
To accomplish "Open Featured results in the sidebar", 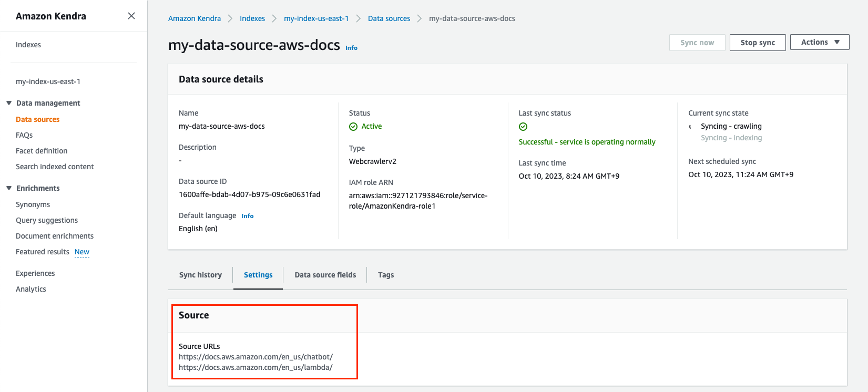I will pyautogui.click(x=43, y=252).
